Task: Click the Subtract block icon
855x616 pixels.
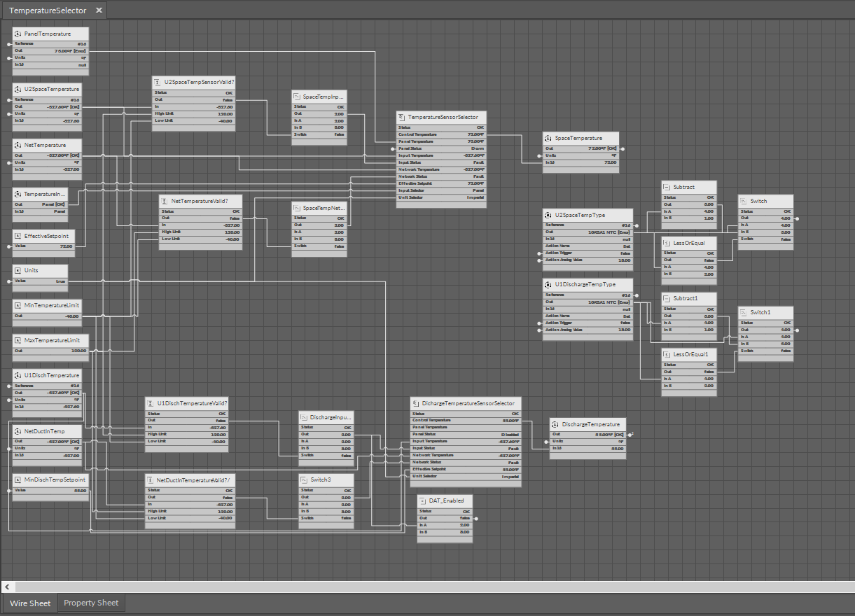Action: (666, 187)
